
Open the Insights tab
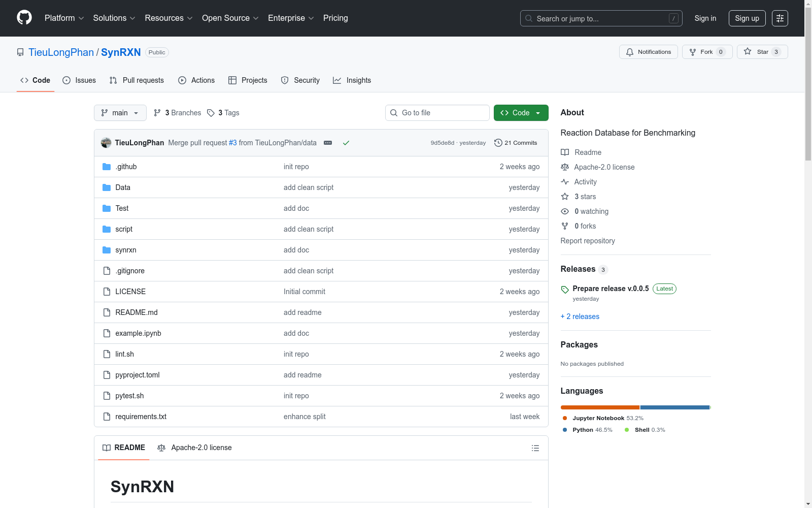pyautogui.click(x=352, y=80)
